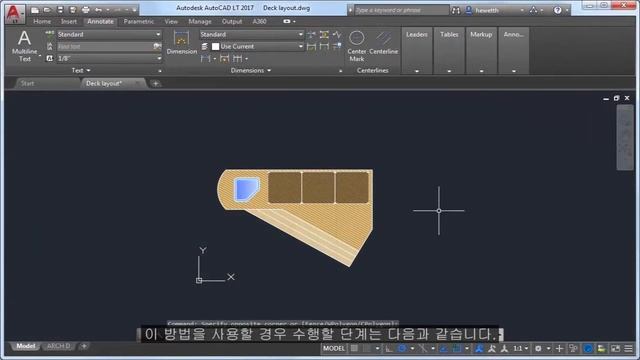Screen dimensions: 640x360
Task: Click the Center Mark tool
Action: point(356,46)
